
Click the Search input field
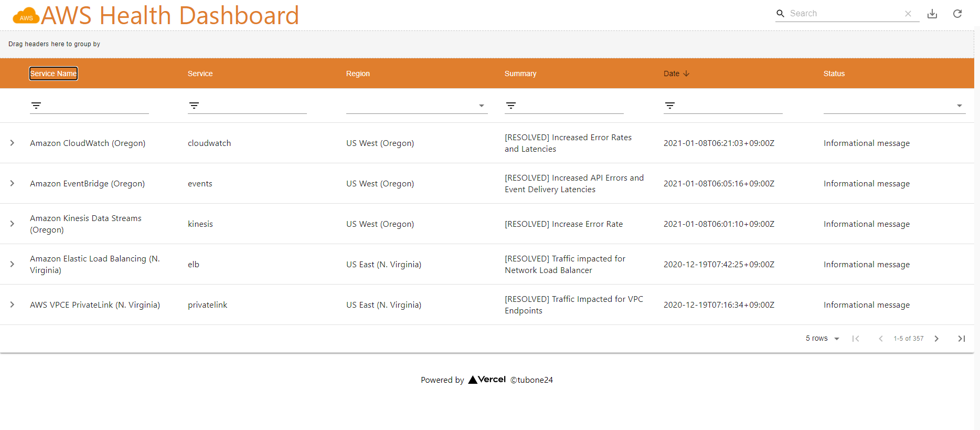[844, 14]
